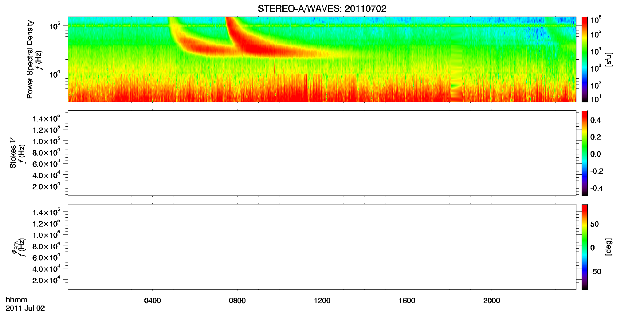The height and width of the screenshot is (332, 644).
Task: Select the hhmm axis label
Action: coord(17,300)
